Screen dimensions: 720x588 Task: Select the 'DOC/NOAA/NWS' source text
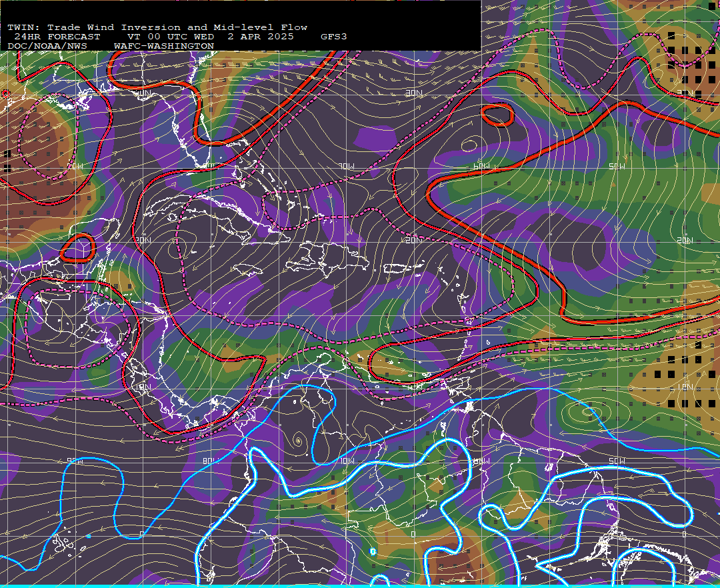point(47,47)
